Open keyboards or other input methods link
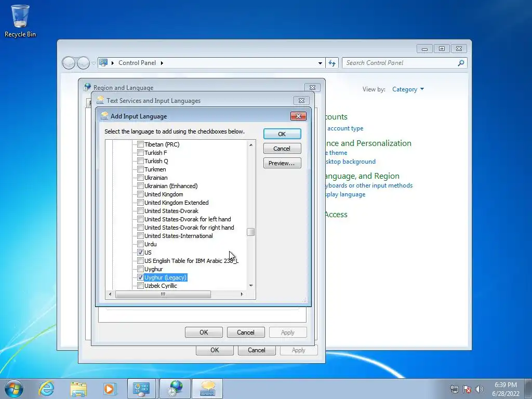 tap(368, 185)
